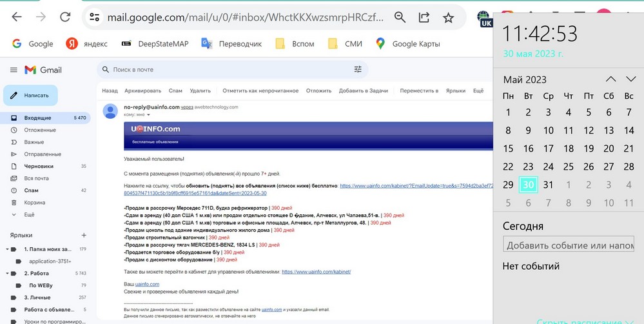Select May 30 in the calendar
The image size is (644, 324).
point(528,185)
